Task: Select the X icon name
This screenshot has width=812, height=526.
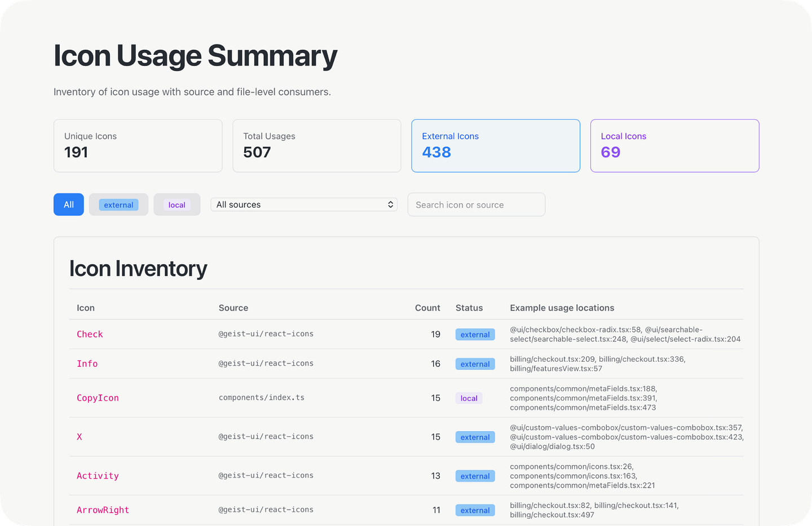Action: 80,437
